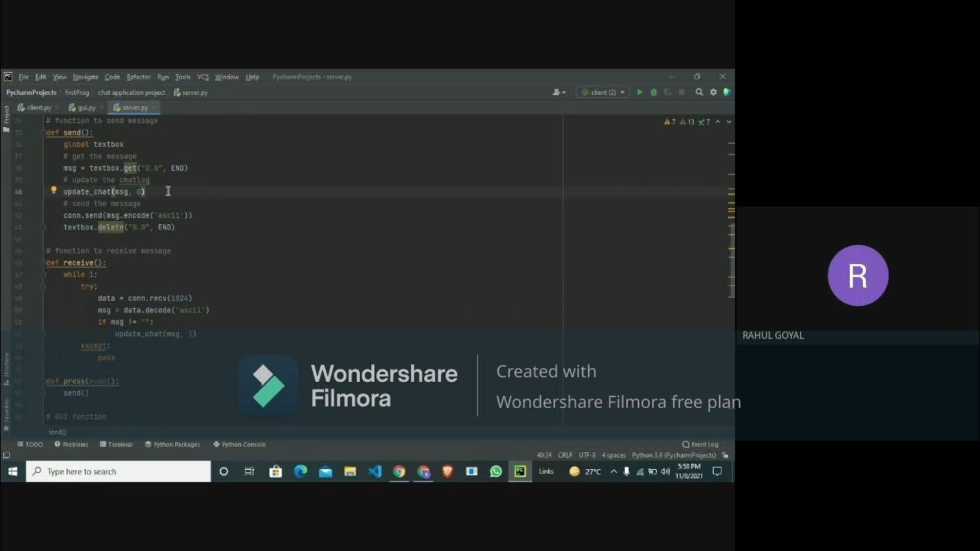Start debugging with the bug icon
This screenshot has width=980, height=551.
(654, 93)
